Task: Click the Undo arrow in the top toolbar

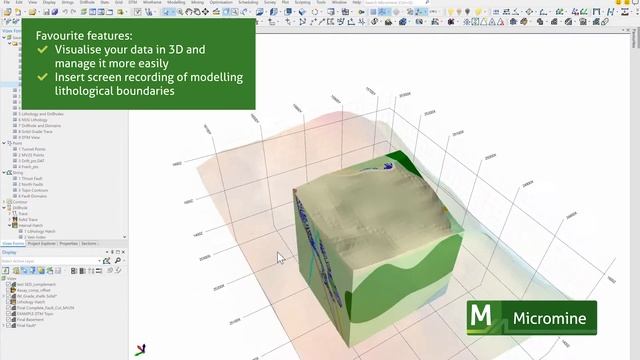Action: (x=65, y=12)
